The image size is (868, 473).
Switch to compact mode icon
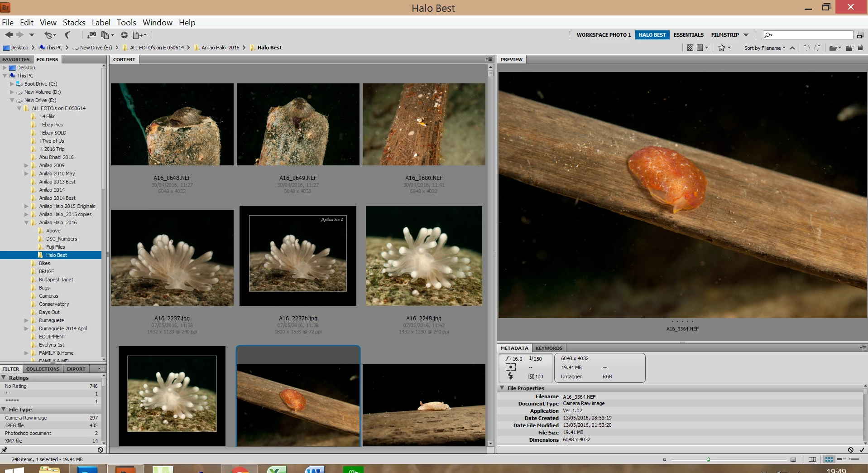(x=860, y=35)
